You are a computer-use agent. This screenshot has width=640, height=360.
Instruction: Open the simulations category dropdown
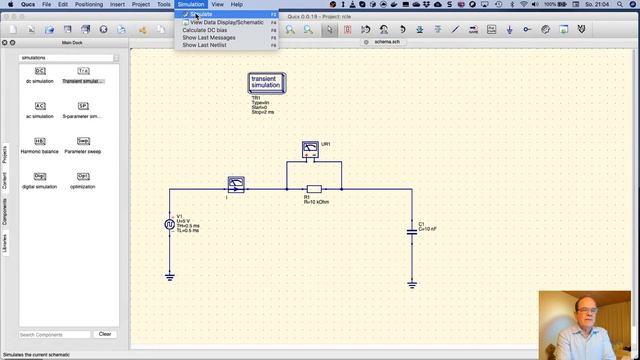pyautogui.click(x=69, y=58)
